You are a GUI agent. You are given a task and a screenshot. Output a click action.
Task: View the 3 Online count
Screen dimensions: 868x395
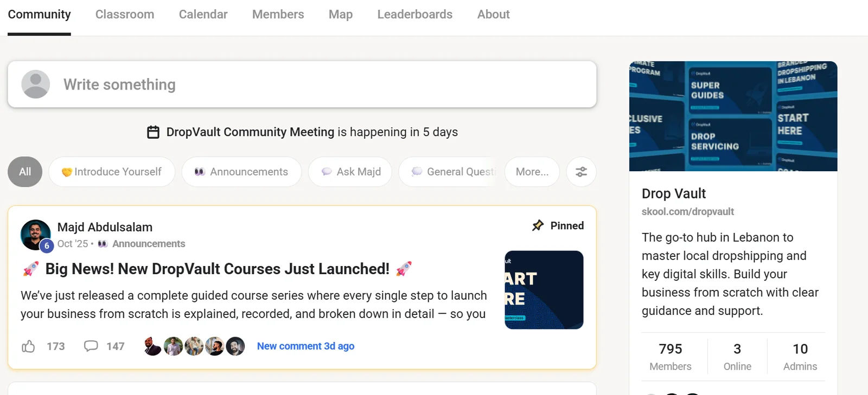(737, 356)
